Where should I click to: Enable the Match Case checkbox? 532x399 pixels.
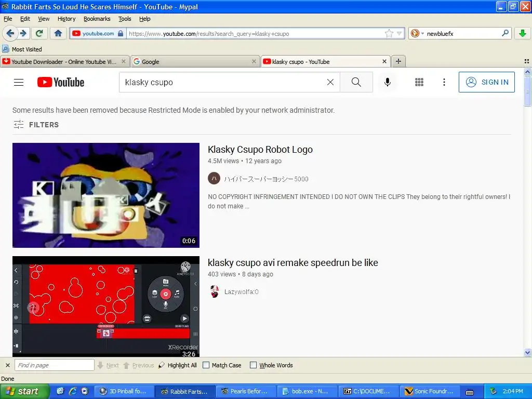pos(206,365)
